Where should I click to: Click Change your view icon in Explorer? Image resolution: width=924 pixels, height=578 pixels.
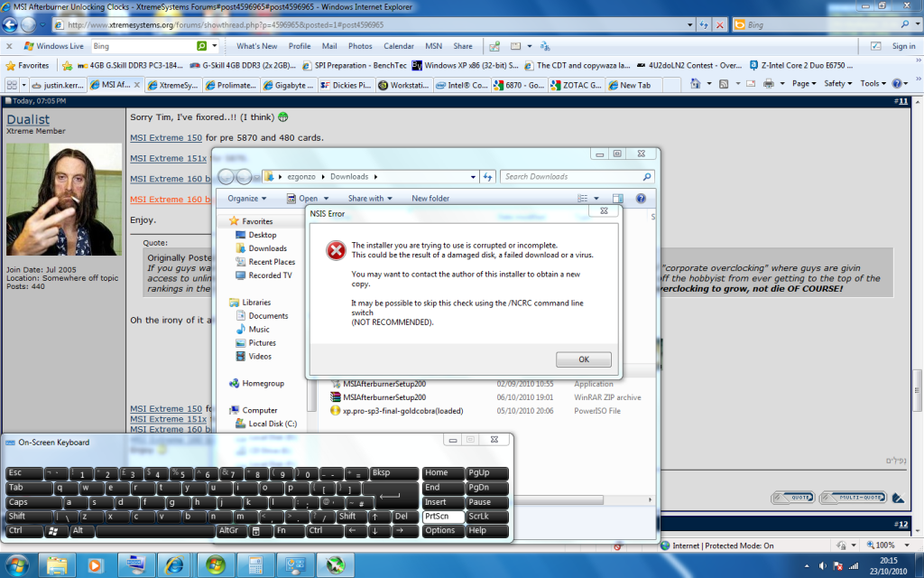pos(583,198)
